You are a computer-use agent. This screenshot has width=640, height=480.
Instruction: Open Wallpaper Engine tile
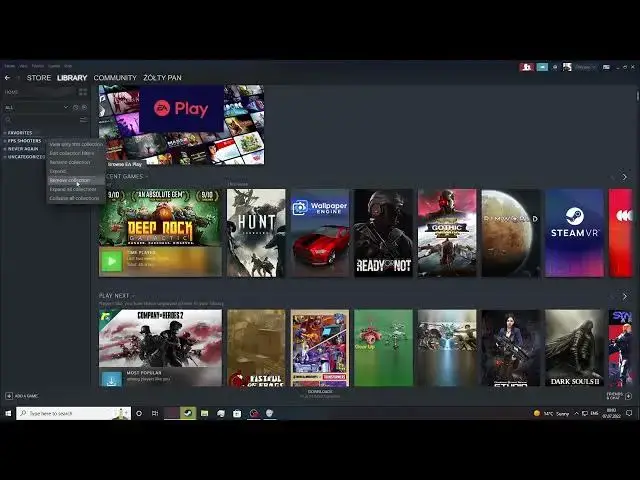click(x=320, y=233)
